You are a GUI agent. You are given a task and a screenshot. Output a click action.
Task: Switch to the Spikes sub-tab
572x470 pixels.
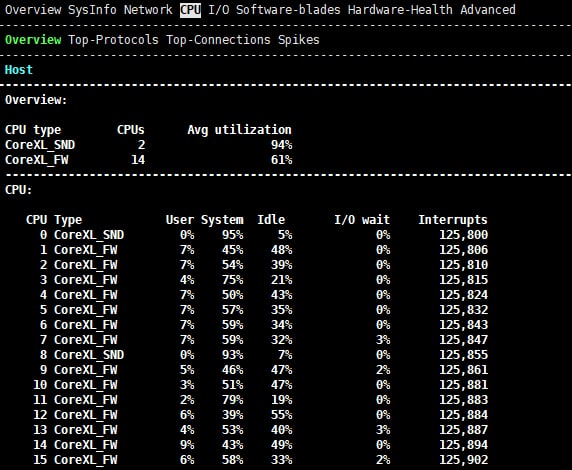click(298, 40)
